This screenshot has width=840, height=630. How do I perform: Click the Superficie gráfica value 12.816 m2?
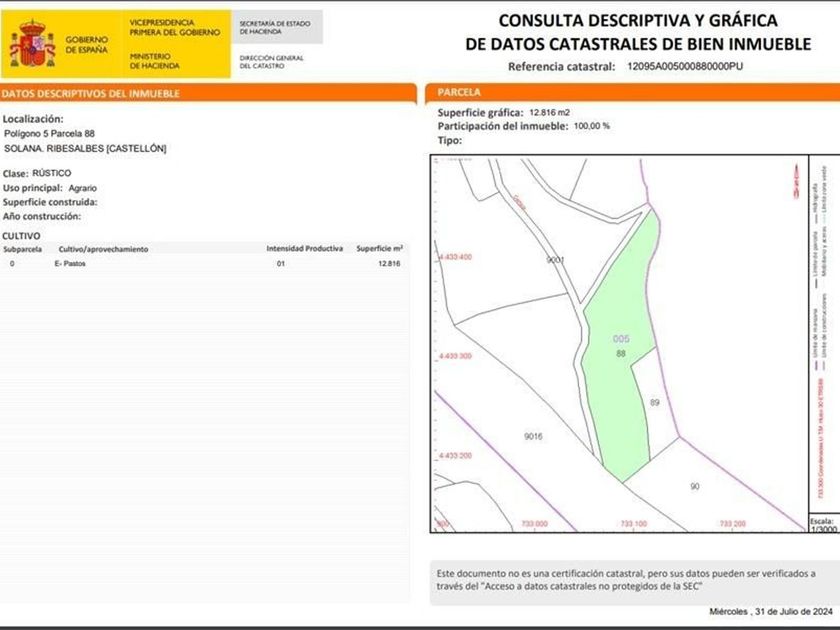click(549, 112)
